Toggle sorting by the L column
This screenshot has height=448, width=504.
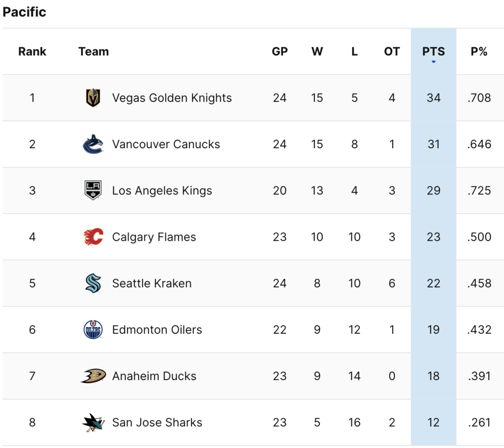coord(354,51)
